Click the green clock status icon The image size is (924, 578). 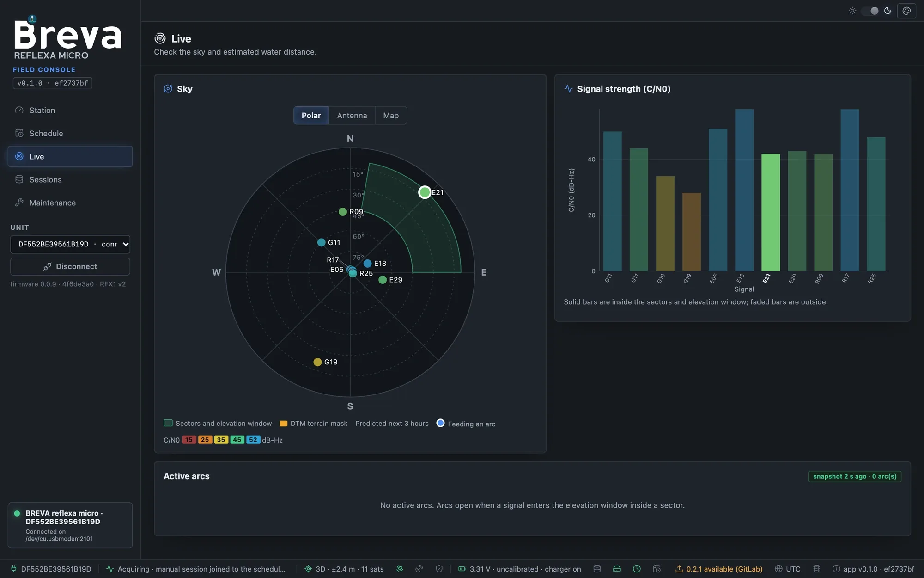click(x=637, y=569)
